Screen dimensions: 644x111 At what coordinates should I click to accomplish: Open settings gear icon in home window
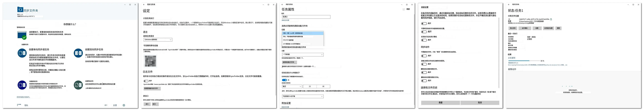pyautogui.click(x=124, y=105)
